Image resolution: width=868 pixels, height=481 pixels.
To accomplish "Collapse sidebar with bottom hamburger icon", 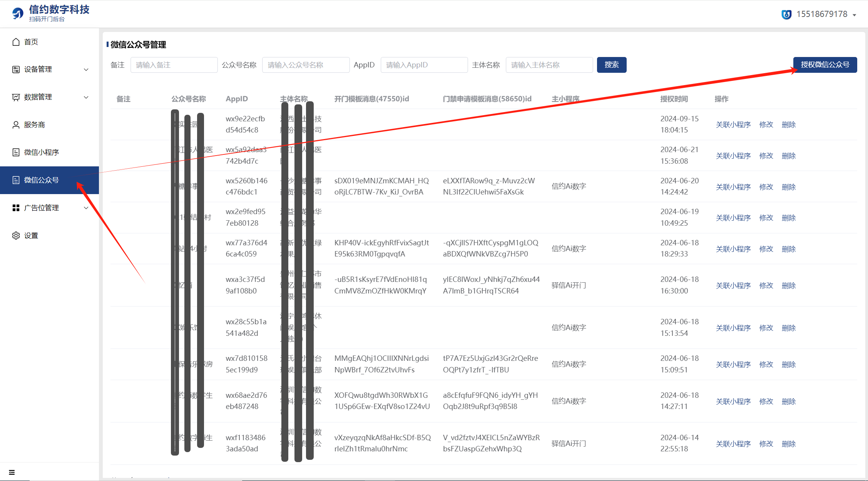I will tap(12, 473).
